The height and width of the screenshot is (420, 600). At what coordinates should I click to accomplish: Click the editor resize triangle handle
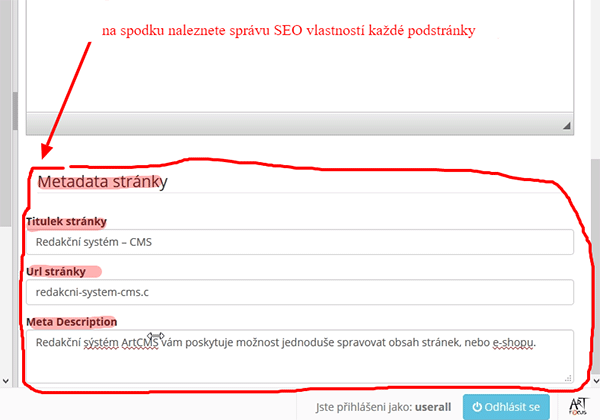click(567, 125)
